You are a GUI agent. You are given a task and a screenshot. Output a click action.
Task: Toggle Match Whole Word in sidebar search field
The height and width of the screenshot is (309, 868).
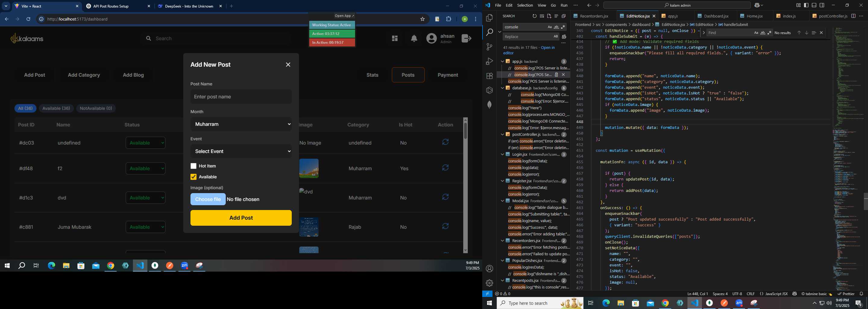point(556,27)
